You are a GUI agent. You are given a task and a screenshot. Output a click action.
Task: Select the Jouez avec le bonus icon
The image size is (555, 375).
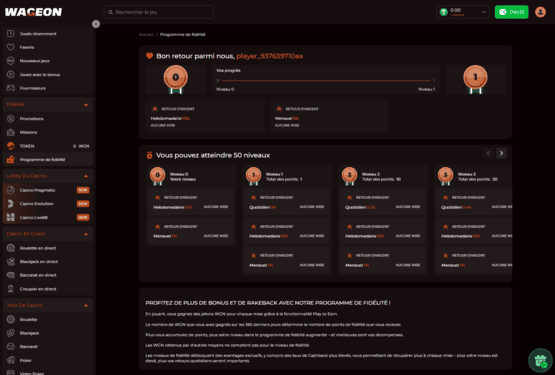[11, 74]
